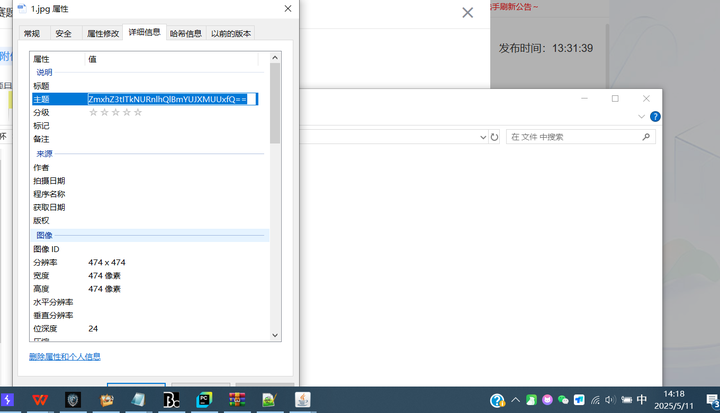
Task: Open the notification center icon
Action: click(713, 401)
